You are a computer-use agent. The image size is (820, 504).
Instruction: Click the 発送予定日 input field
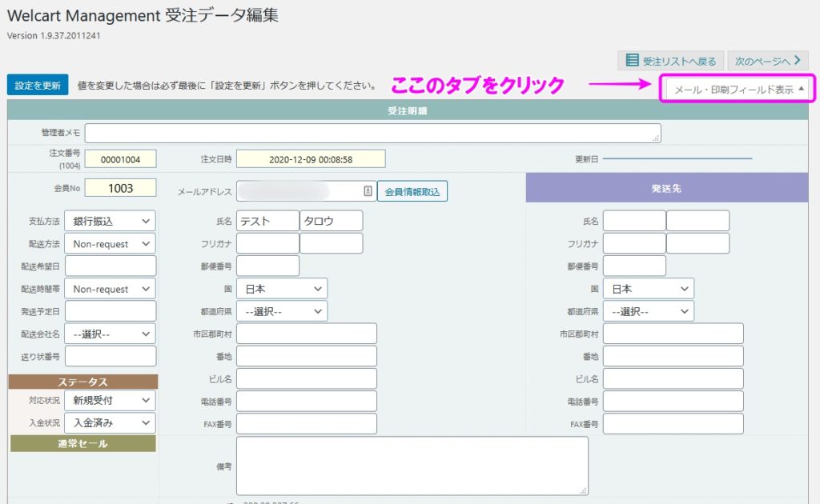[x=111, y=310]
